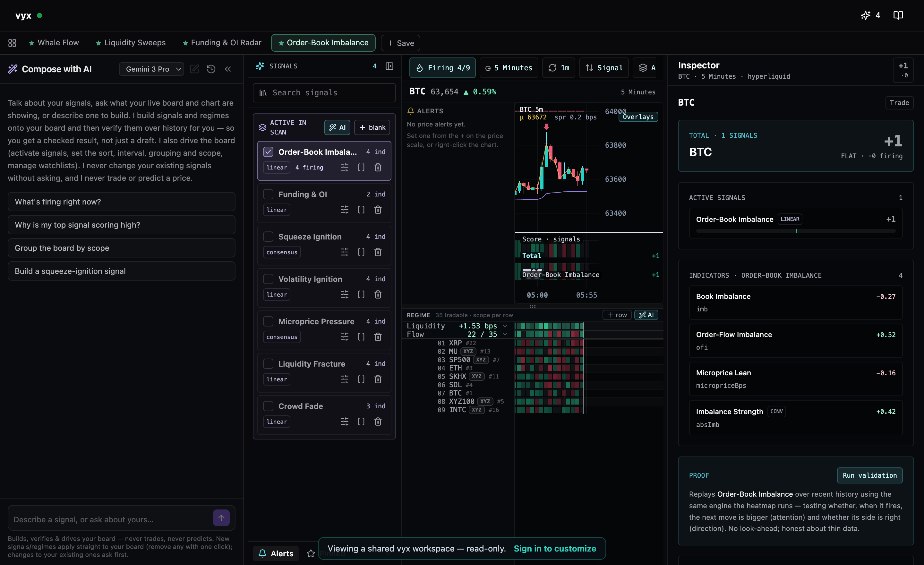Open AI chat history
Image resolution: width=924 pixels, height=565 pixels.
click(211, 69)
